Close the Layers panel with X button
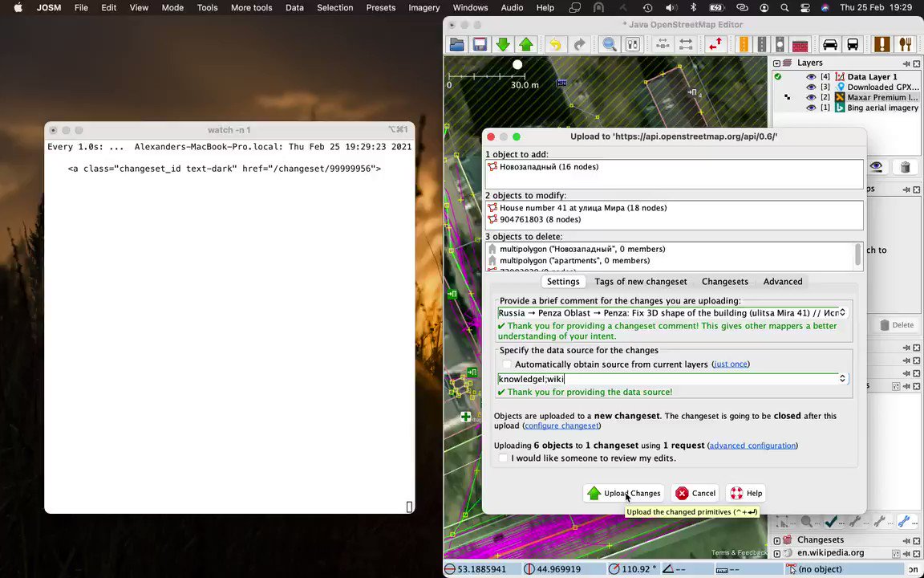Image resolution: width=924 pixels, height=578 pixels. pyautogui.click(x=916, y=63)
